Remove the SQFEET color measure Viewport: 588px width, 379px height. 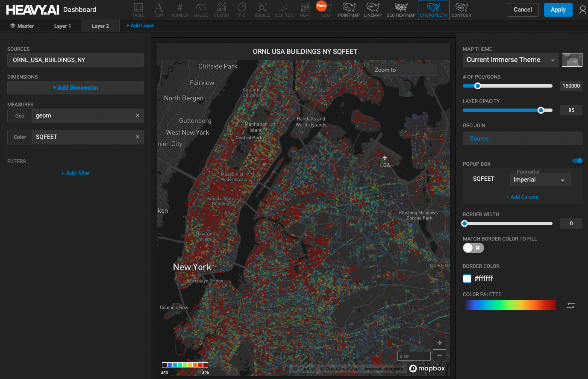coord(138,137)
